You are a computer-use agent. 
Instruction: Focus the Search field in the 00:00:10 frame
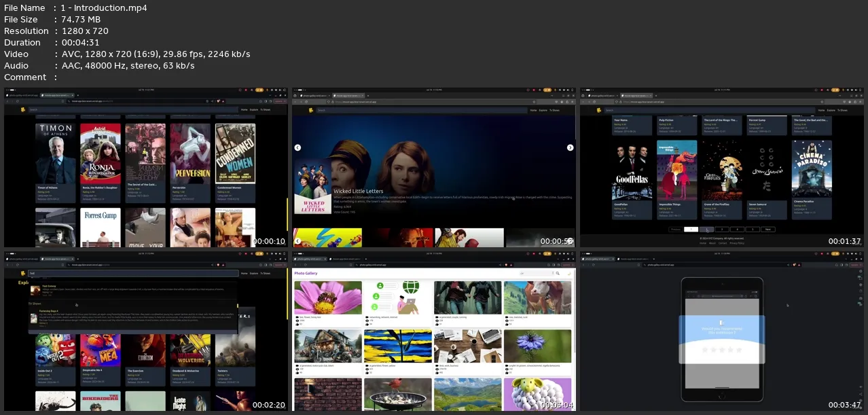[132, 109]
